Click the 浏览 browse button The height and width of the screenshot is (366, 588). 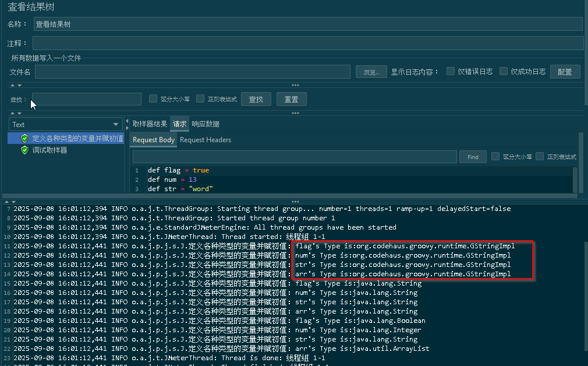tap(371, 72)
